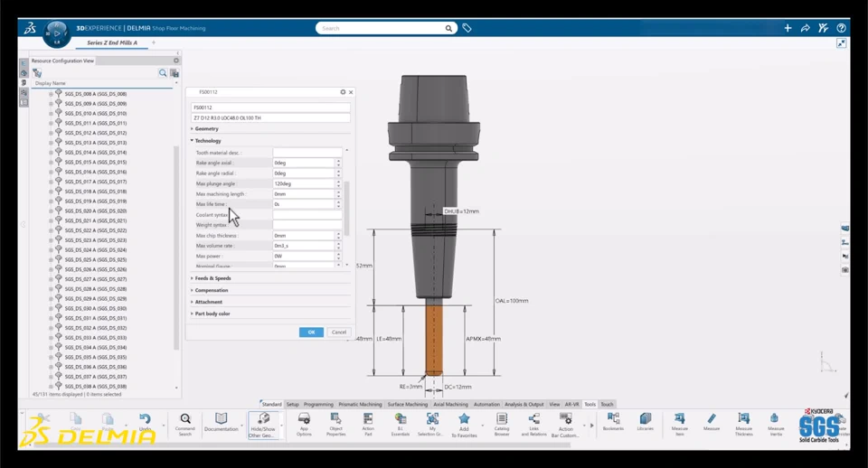868x468 pixels.
Task: Switch to the Programming tab
Action: [318, 405]
